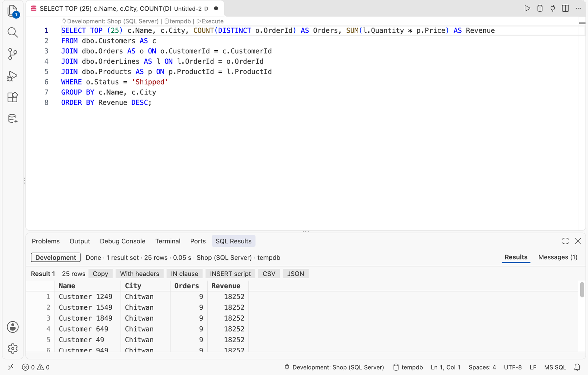Switch to the Output tab
Screen dimensions: 588x375
[x=80, y=241]
